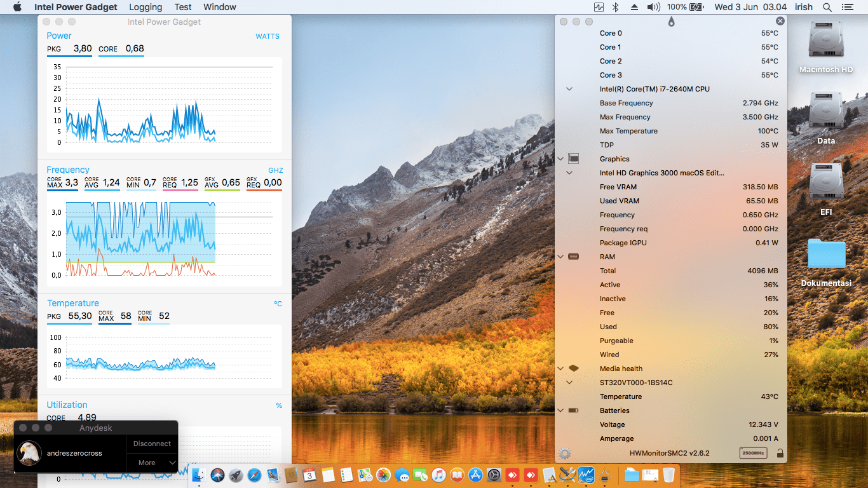Open the Window menu
The width and height of the screenshot is (868, 488).
pyautogui.click(x=220, y=7)
